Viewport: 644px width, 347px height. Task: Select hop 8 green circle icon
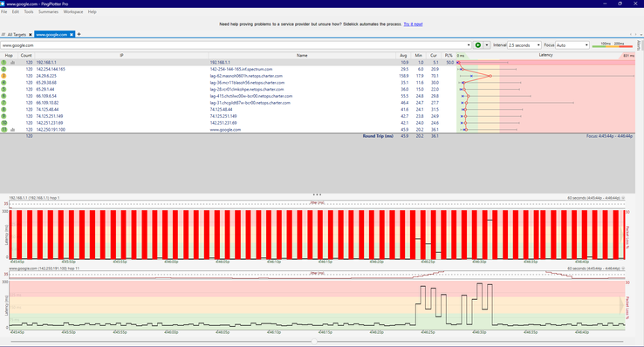[x=3, y=110]
